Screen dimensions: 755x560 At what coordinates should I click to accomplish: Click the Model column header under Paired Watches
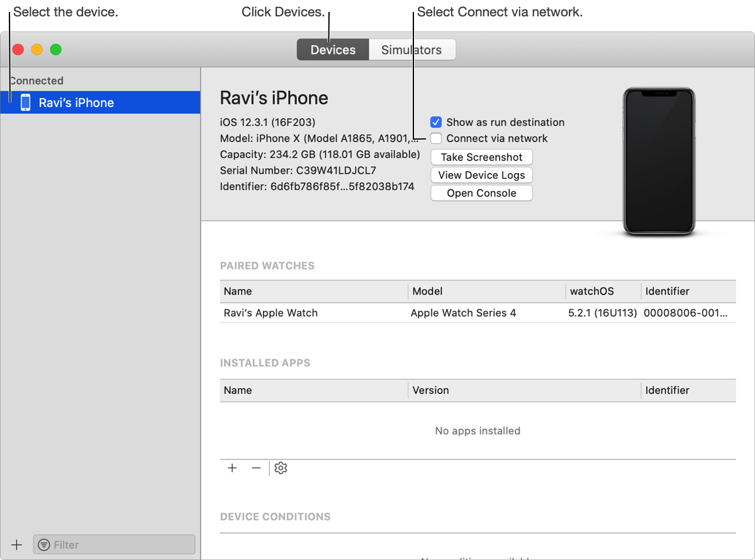(428, 291)
